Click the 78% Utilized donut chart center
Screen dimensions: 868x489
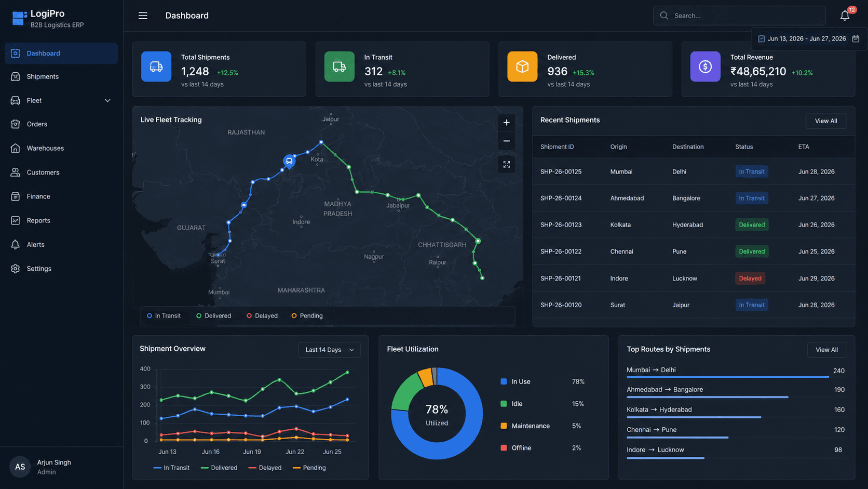click(x=437, y=415)
